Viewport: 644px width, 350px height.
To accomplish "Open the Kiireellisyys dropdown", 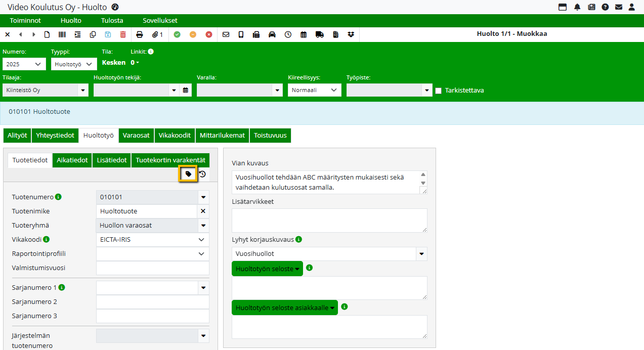I will pos(314,90).
